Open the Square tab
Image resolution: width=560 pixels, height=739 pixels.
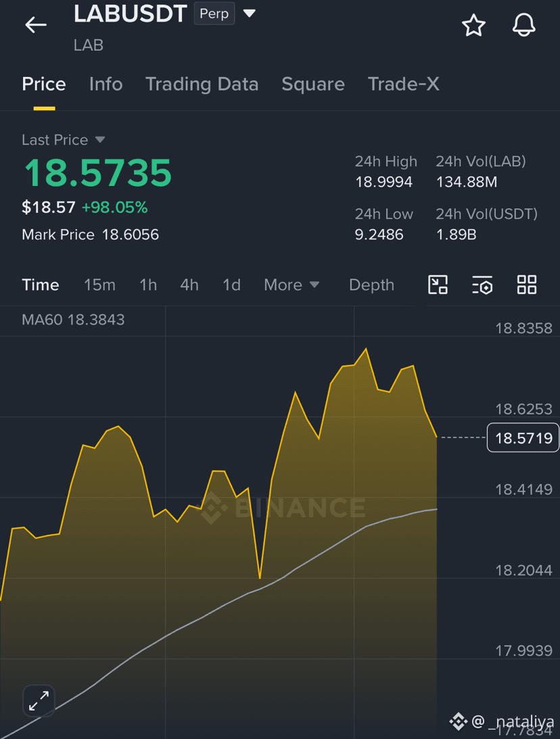[x=313, y=84]
